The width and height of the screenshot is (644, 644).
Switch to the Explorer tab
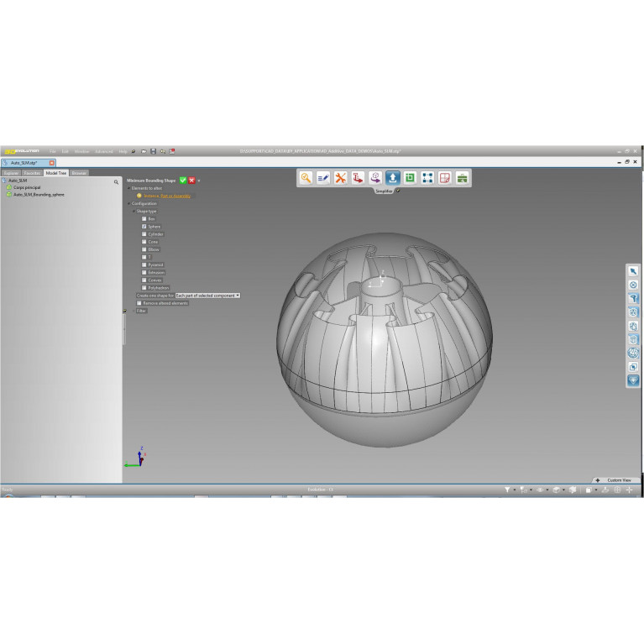click(x=11, y=173)
